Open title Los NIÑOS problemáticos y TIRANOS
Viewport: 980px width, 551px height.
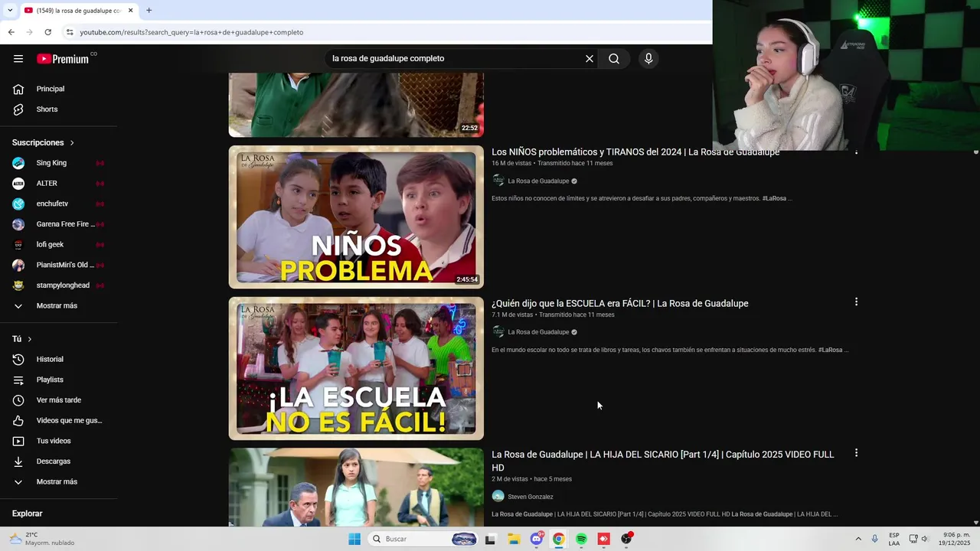click(635, 152)
